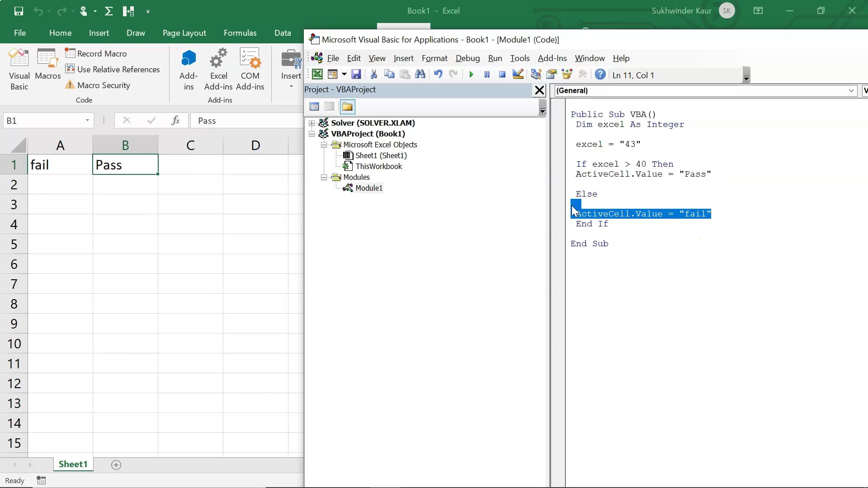The height and width of the screenshot is (488, 868).
Task: Switch to the Formulas ribbon tab
Action: point(241,33)
